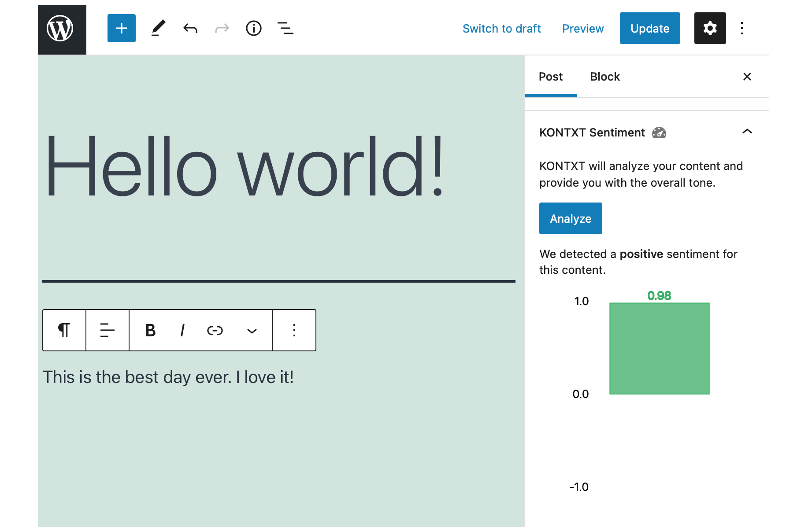Open the document info details icon
This screenshot has height=527, width=812.
tap(254, 28)
